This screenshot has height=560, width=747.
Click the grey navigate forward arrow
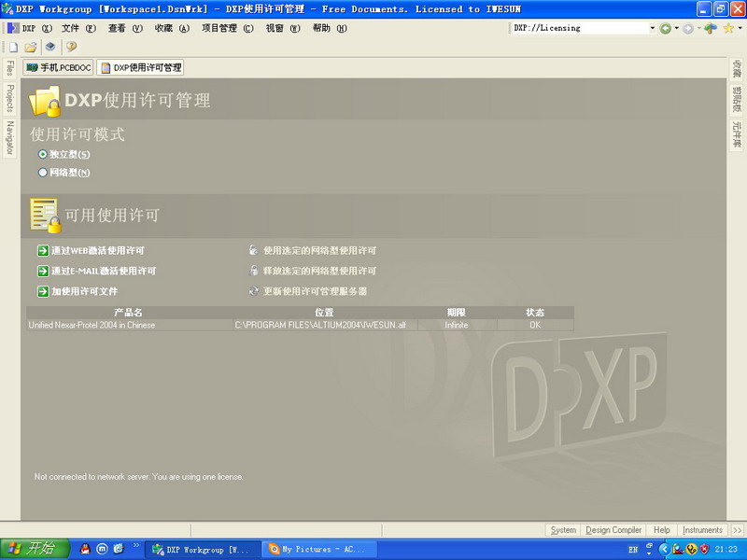pyautogui.click(x=688, y=29)
